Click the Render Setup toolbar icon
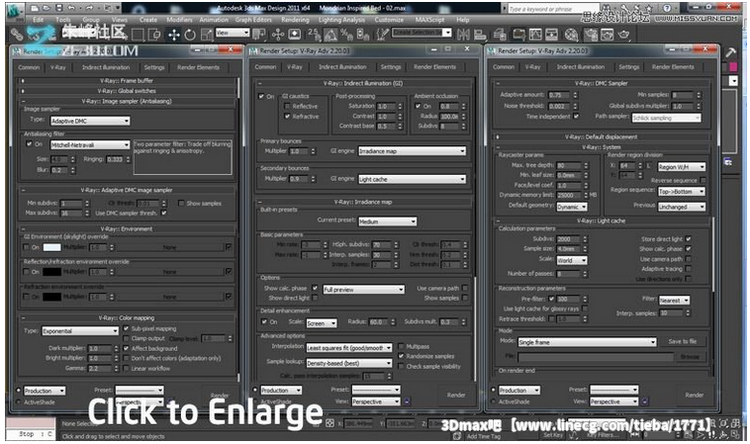 [x=590, y=34]
